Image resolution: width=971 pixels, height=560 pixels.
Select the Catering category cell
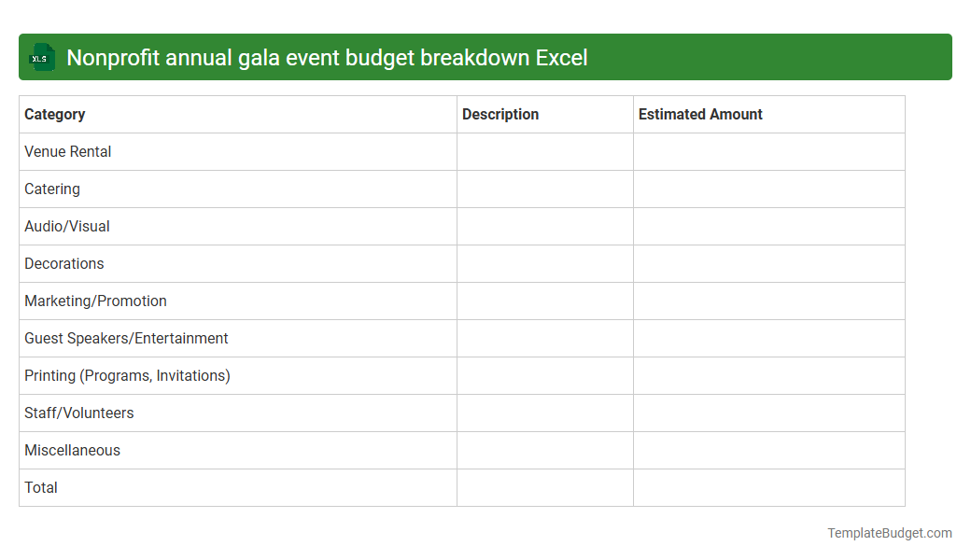coord(52,189)
